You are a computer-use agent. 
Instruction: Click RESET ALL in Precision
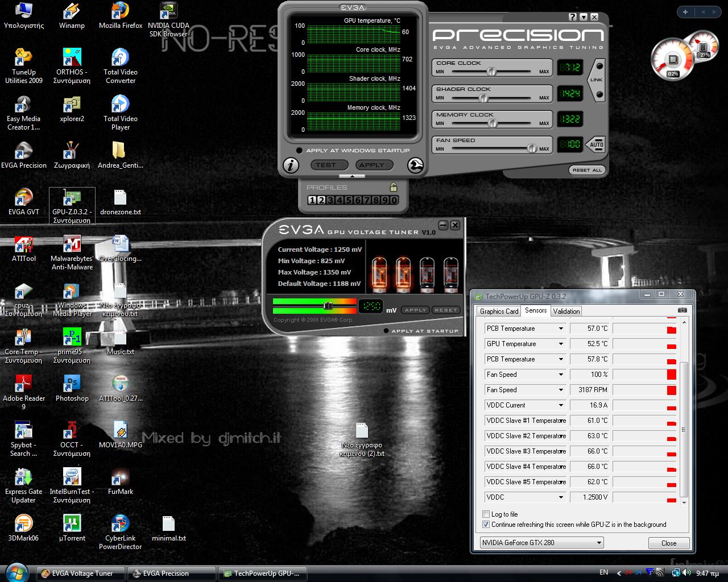[587, 170]
